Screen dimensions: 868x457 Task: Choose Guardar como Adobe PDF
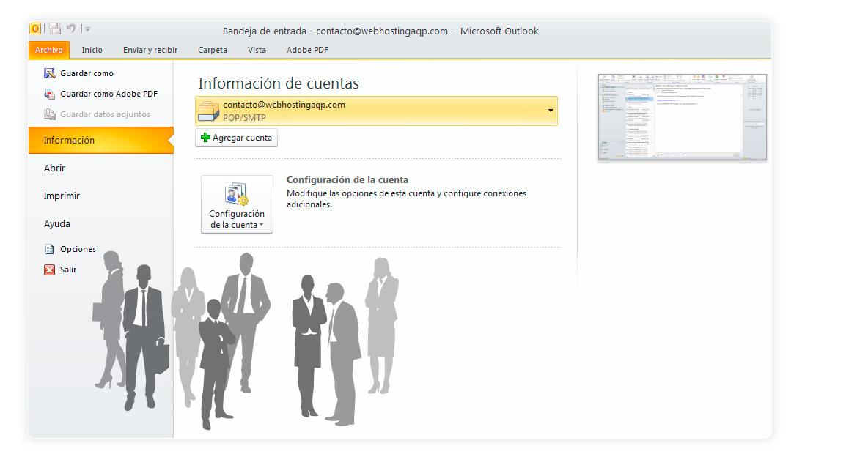pyautogui.click(x=100, y=94)
